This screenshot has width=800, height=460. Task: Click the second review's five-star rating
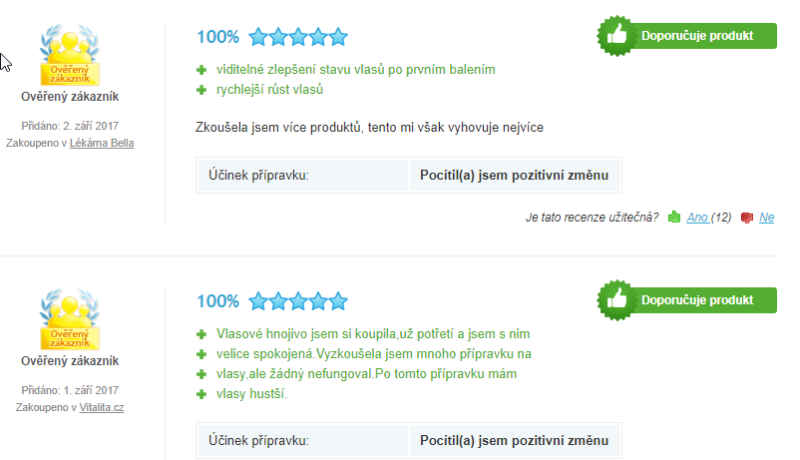[x=298, y=301]
